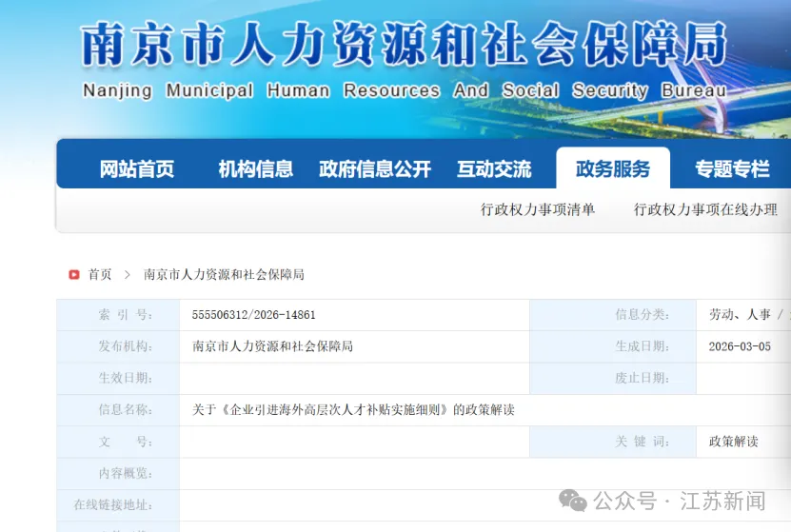The image size is (791, 532).
Task: Open the 行政权力事项在线办理 submenu link
Action: 705,209
